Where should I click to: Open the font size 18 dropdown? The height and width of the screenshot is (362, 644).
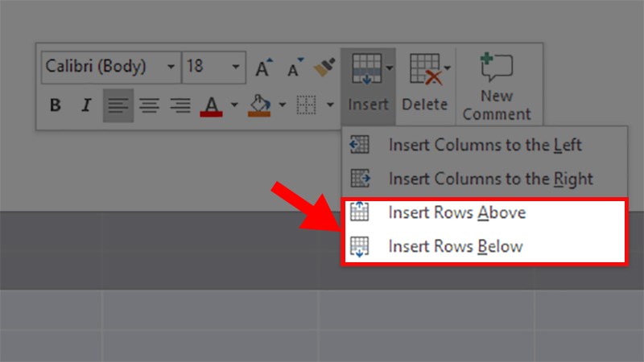click(236, 67)
